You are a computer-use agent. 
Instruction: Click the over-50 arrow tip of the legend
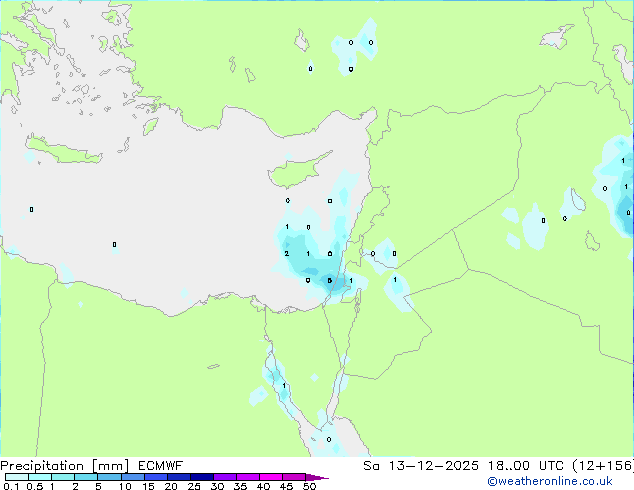[x=317, y=477]
